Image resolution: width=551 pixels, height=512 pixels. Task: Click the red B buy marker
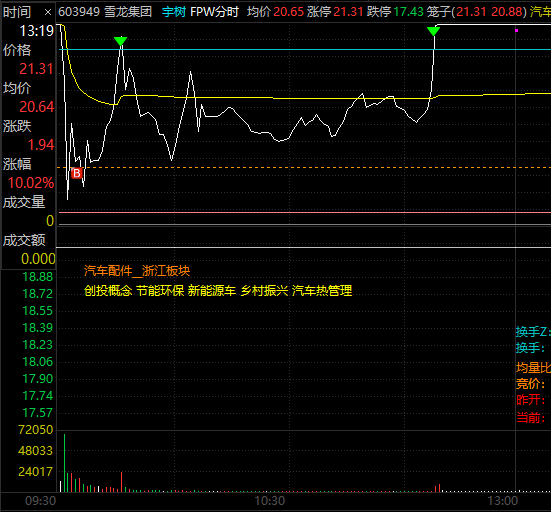(x=77, y=173)
